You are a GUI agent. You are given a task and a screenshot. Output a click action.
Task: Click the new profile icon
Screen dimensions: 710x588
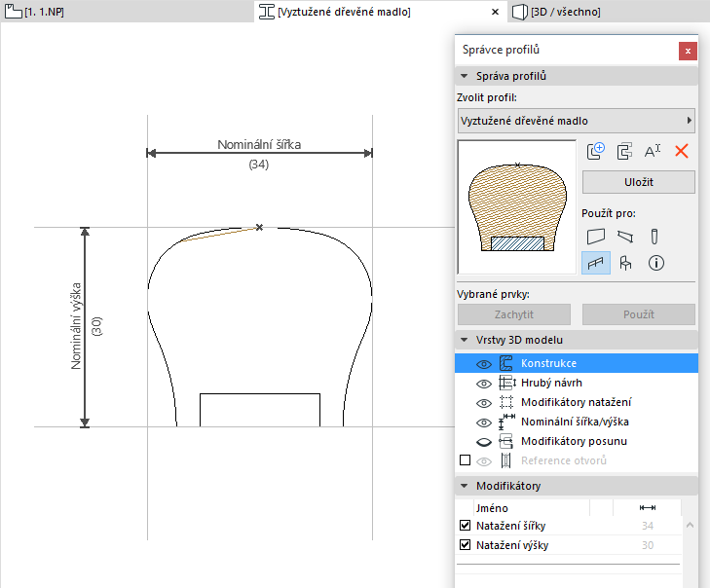click(596, 151)
